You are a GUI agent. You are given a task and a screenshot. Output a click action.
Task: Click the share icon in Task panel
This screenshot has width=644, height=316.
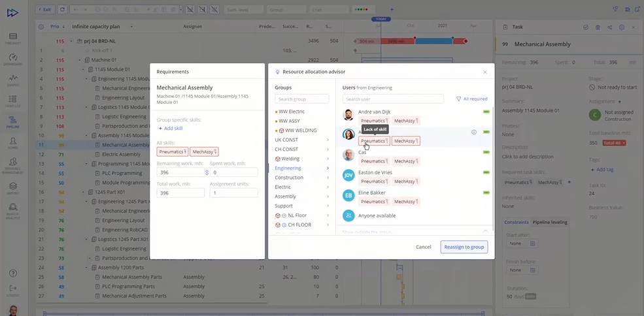click(609, 27)
